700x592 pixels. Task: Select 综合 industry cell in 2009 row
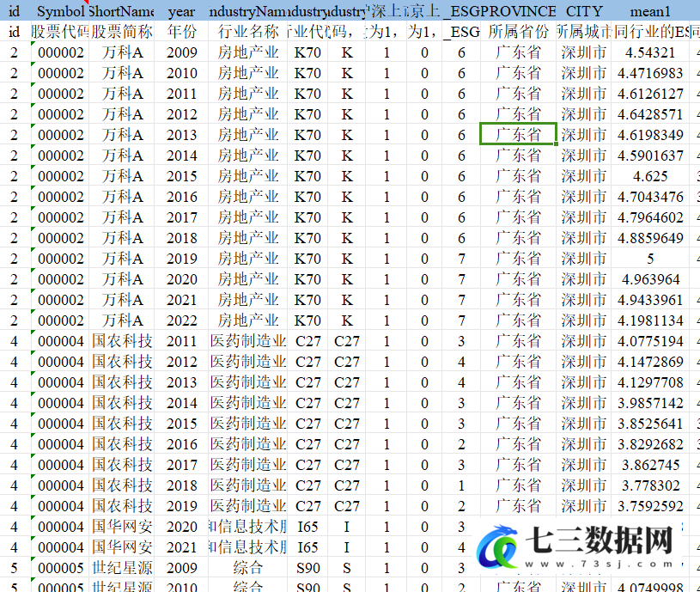point(247,568)
